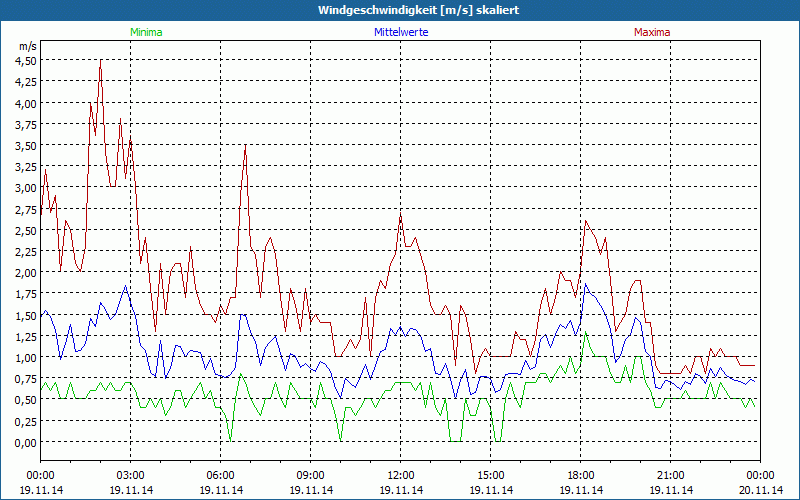
Task: Click the 15:00 time axis label
Action: (491, 476)
